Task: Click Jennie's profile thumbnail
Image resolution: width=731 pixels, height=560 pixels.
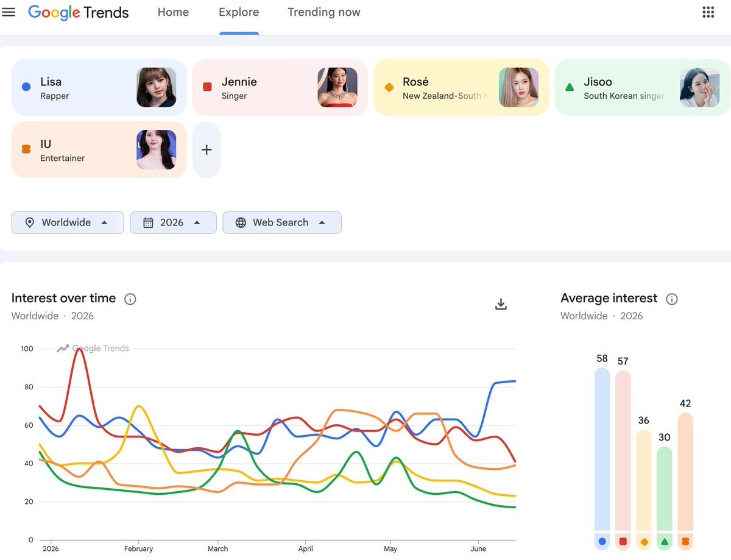Action: (337, 87)
